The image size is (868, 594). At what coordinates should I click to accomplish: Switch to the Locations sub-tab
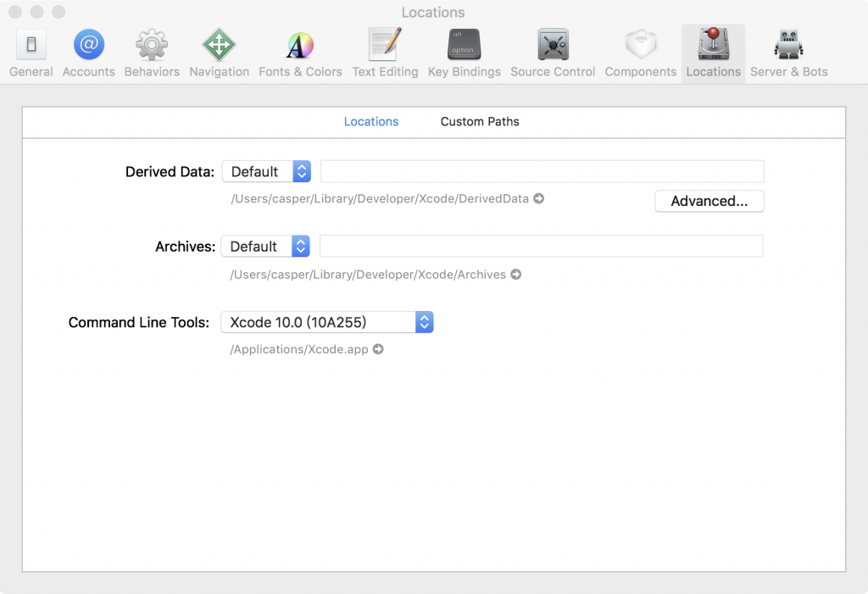click(371, 121)
